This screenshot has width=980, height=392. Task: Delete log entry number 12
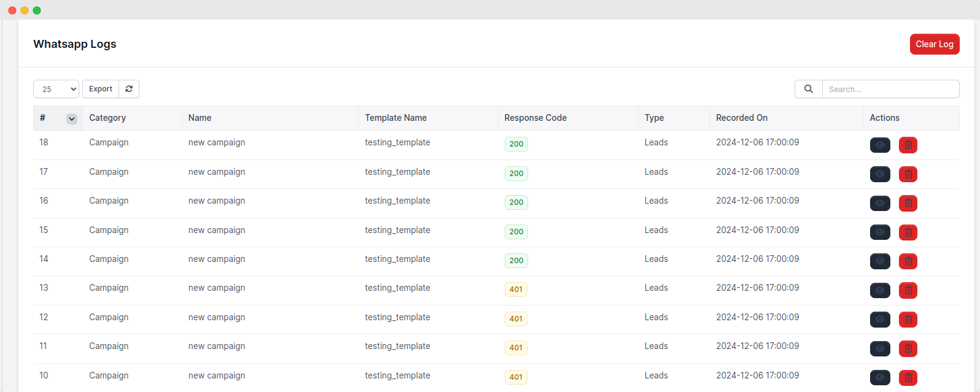click(908, 320)
